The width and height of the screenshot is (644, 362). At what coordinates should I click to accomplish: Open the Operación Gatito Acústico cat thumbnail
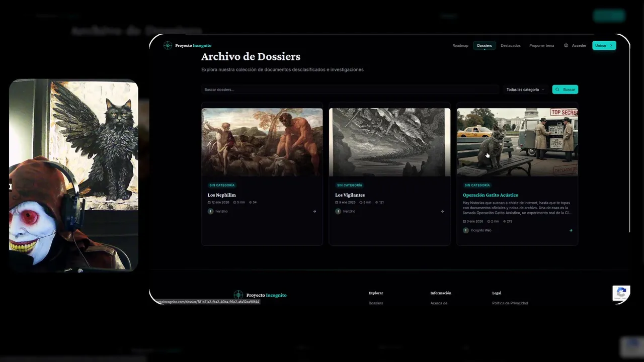pyautogui.click(x=517, y=142)
